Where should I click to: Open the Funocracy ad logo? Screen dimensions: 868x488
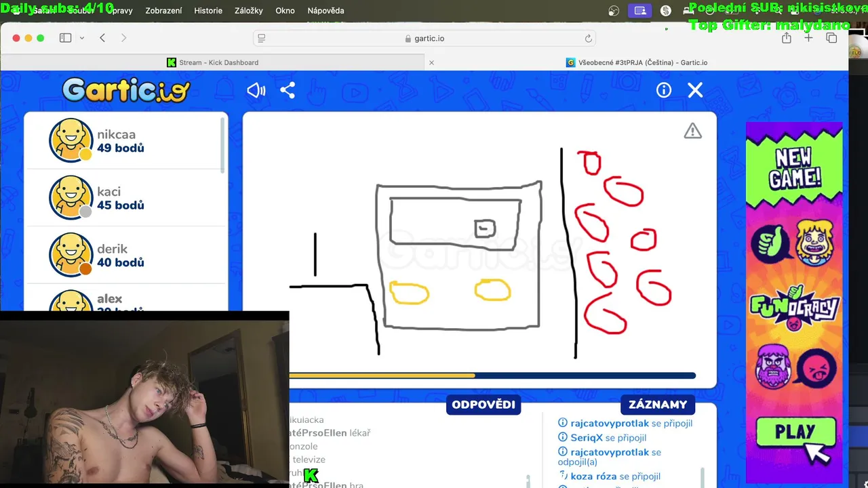coord(794,308)
